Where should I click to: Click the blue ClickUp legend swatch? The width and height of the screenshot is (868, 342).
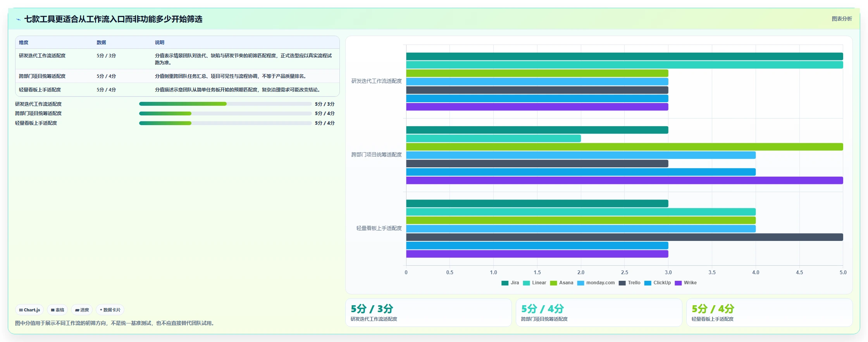[x=648, y=283]
